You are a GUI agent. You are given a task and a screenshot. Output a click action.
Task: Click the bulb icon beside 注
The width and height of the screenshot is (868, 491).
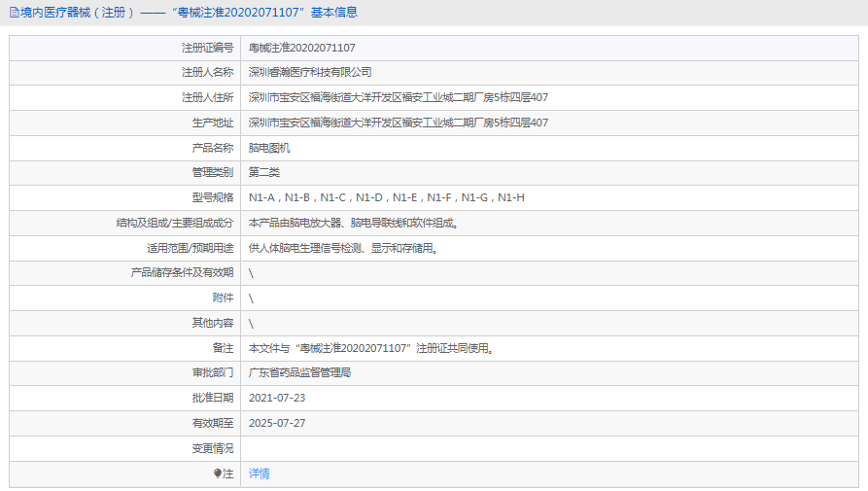click(218, 473)
